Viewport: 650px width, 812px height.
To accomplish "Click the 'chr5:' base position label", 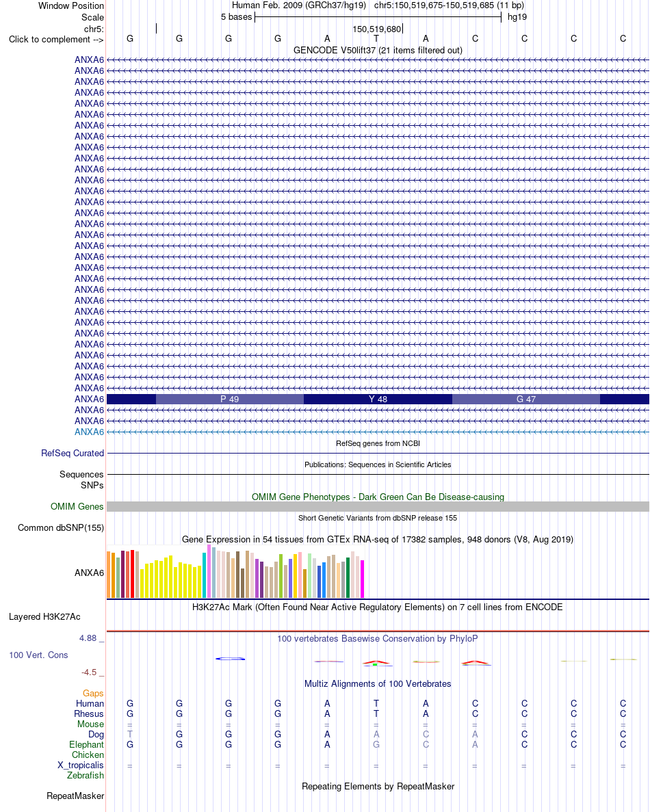I will coord(94,29).
